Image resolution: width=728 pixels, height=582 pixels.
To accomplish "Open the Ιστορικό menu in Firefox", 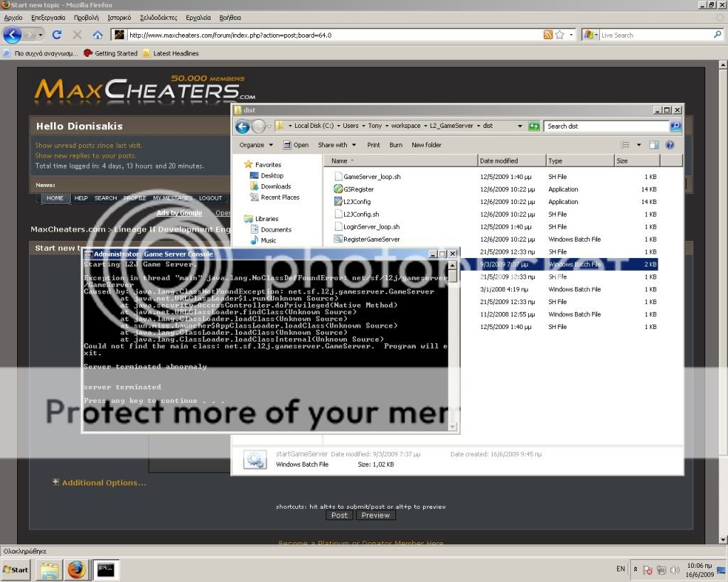I will 119,17.
